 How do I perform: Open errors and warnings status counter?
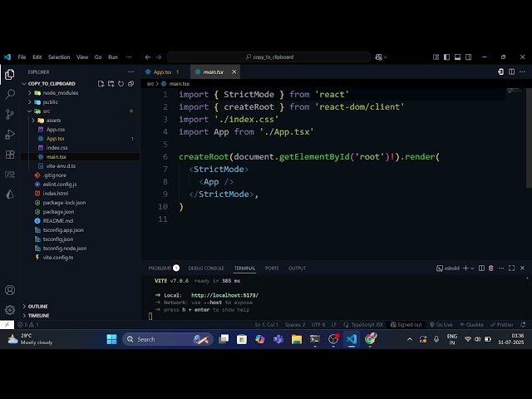tap(28, 325)
